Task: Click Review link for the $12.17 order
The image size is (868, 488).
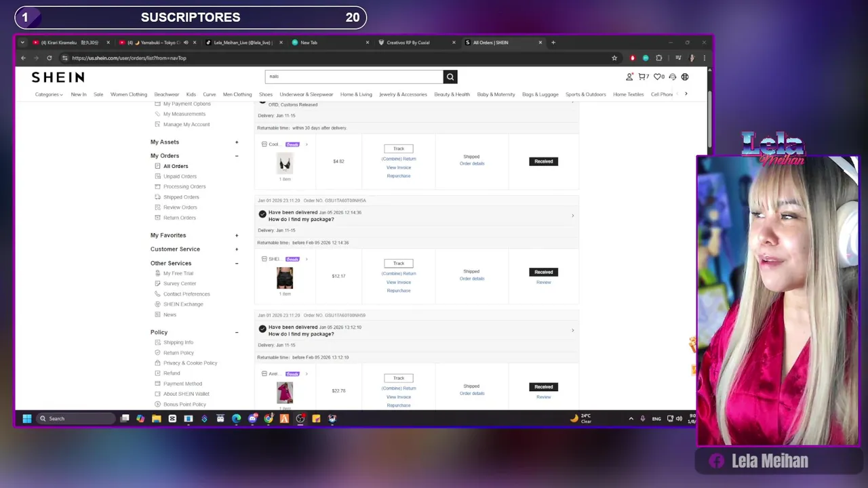Action: 543,283
